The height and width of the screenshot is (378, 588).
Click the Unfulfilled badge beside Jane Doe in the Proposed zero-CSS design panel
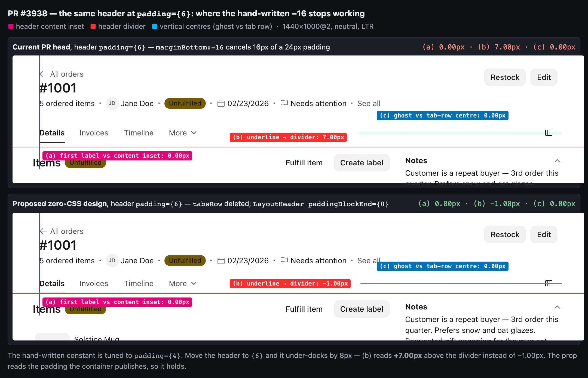click(x=185, y=261)
